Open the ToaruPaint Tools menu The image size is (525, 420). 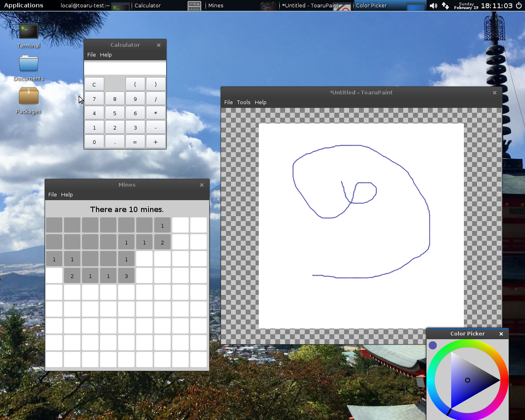coord(244,102)
